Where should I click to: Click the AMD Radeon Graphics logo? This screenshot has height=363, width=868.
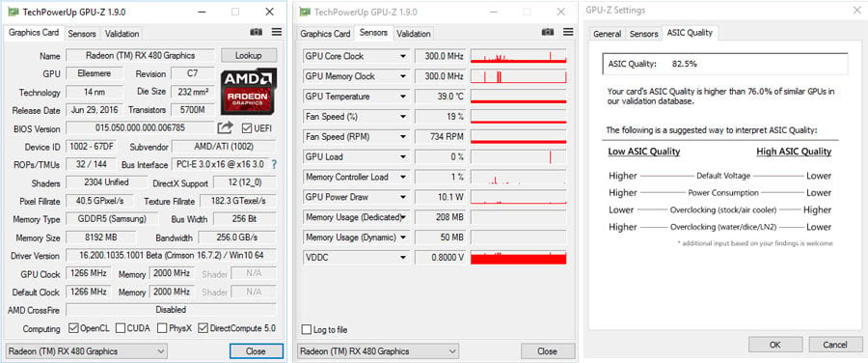249,92
